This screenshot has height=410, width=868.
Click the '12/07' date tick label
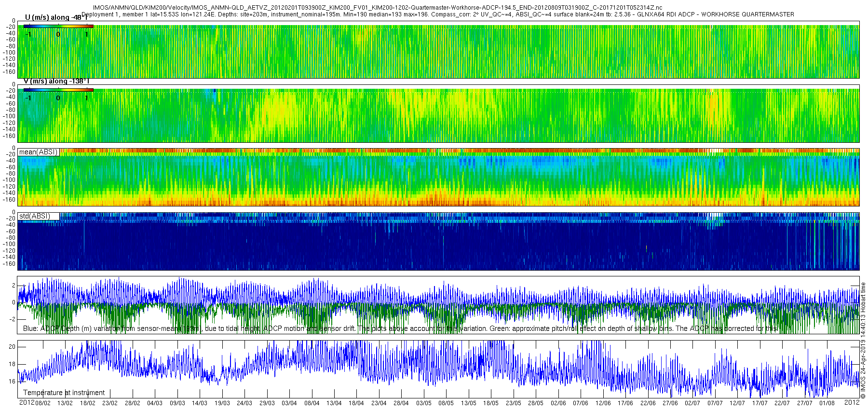pos(737,403)
